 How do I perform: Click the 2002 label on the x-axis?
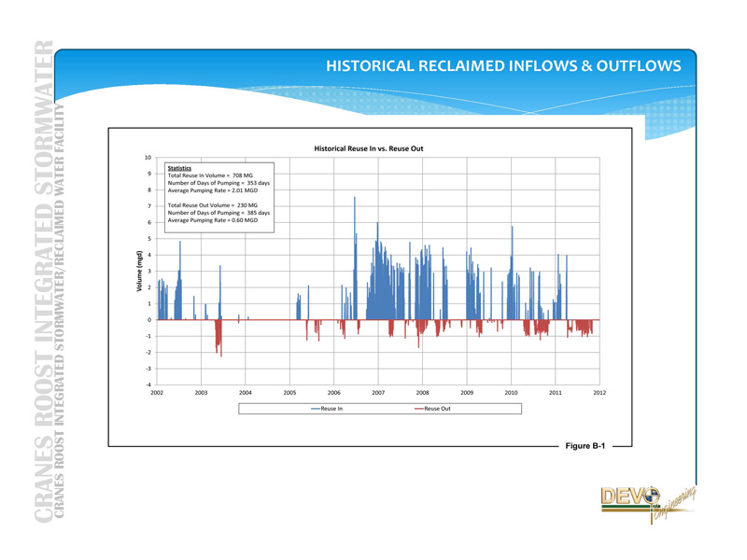point(157,393)
